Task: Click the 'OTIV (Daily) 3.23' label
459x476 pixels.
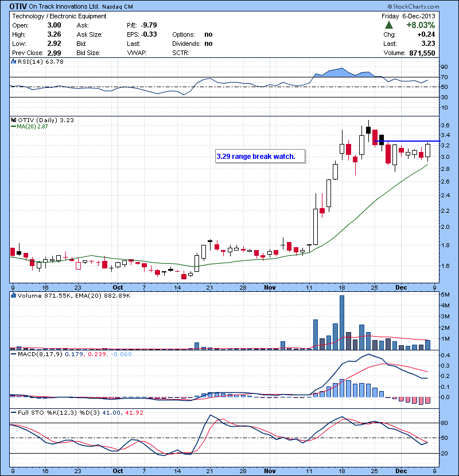Action: coord(46,120)
